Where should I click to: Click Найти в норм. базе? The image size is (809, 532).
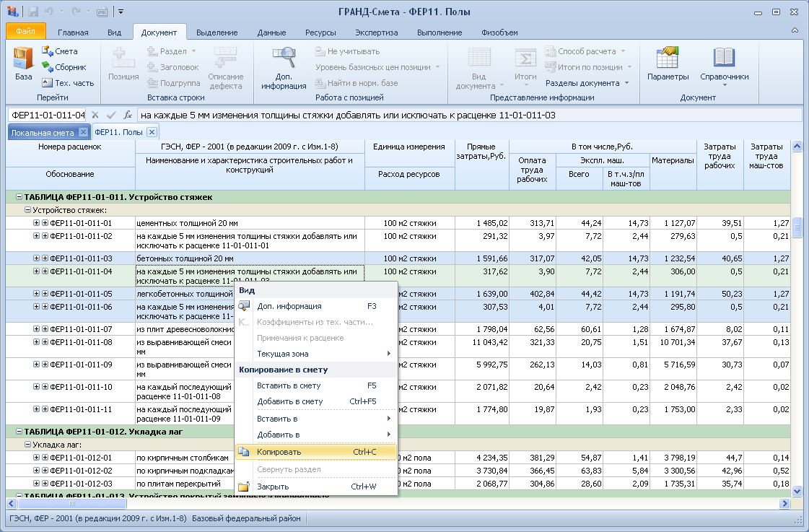[356, 82]
